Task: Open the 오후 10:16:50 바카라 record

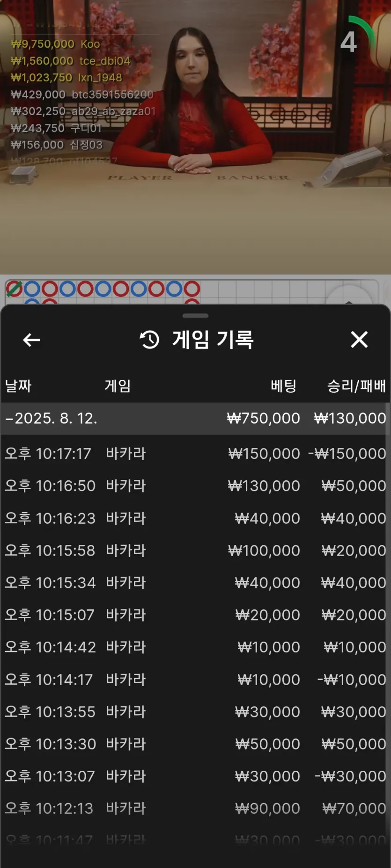Action: tap(195, 486)
